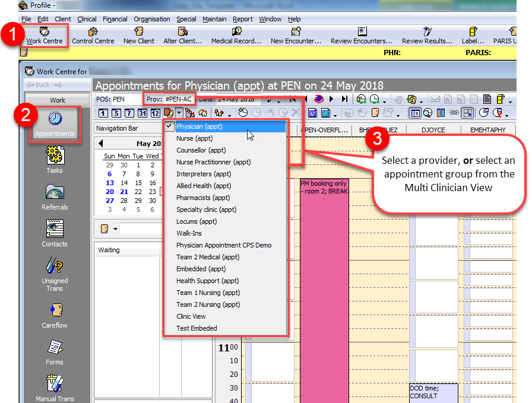Image resolution: width=532 pixels, height=403 pixels.
Task: Open the Alter Client screen
Action: coord(182,36)
